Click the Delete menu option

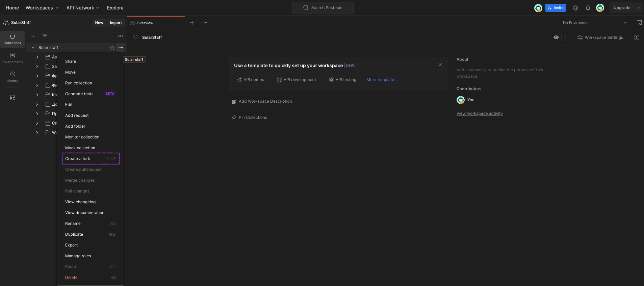71,278
